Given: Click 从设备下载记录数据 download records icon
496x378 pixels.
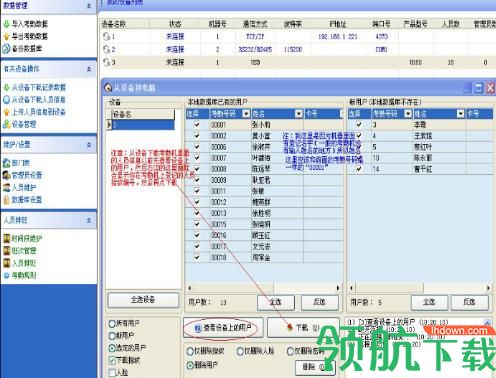Looking at the screenshot, I should click(x=6, y=87).
